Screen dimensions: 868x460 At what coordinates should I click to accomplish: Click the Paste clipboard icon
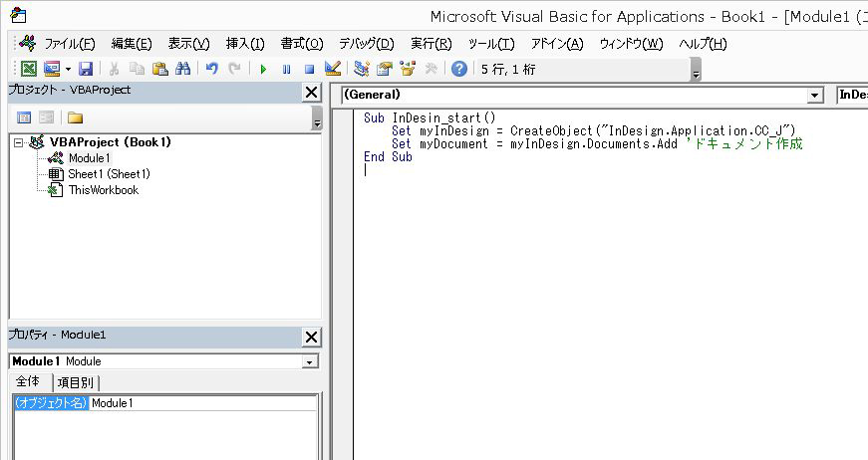tap(160, 69)
